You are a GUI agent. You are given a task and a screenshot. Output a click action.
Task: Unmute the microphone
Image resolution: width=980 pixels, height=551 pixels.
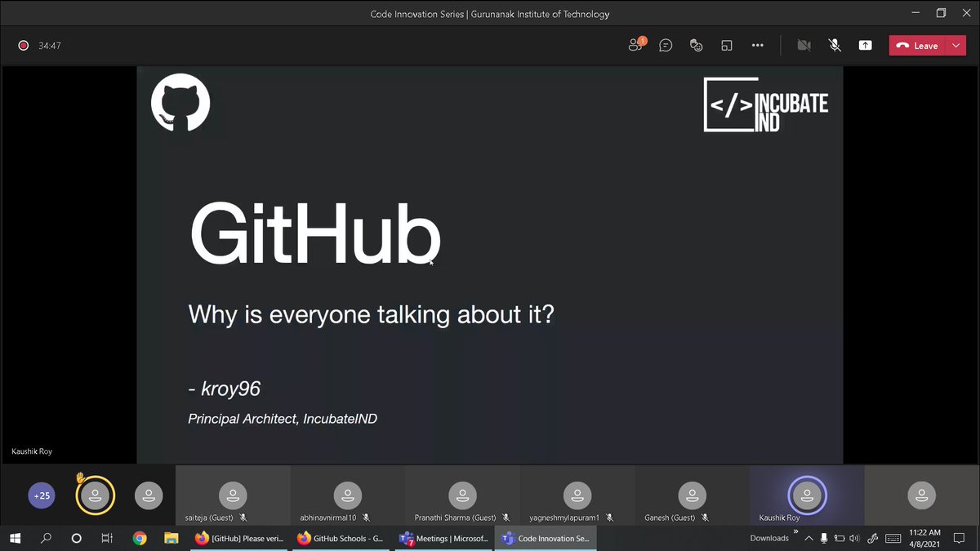[835, 46]
